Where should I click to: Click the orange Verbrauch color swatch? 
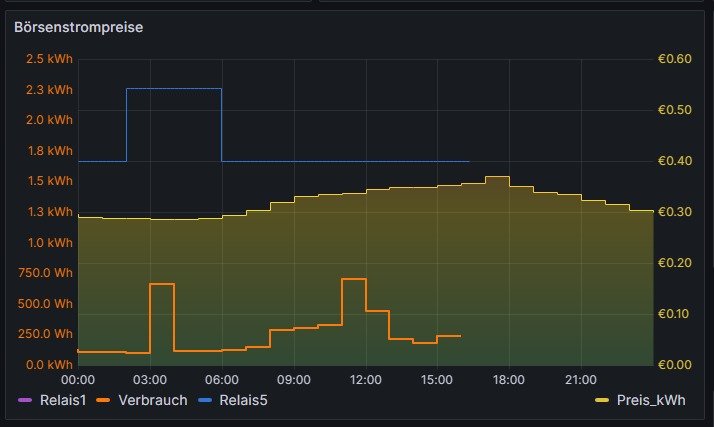(x=105, y=400)
